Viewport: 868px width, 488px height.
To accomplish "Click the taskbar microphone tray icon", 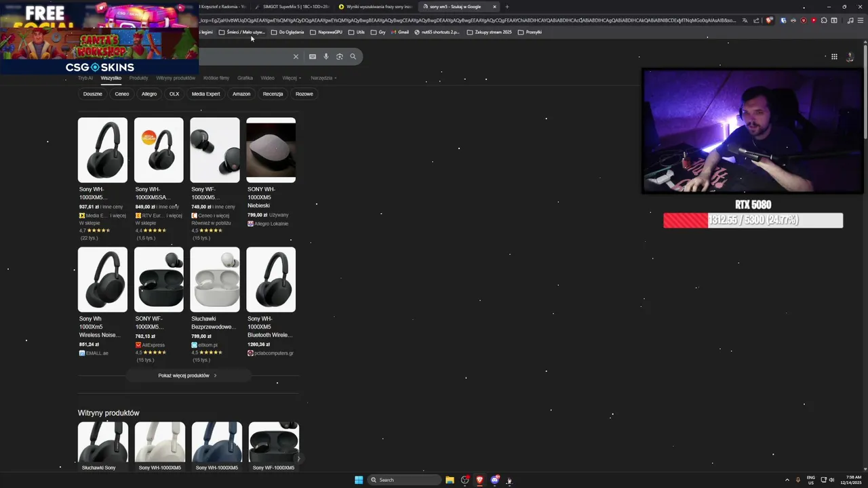I will pos(798,480).
